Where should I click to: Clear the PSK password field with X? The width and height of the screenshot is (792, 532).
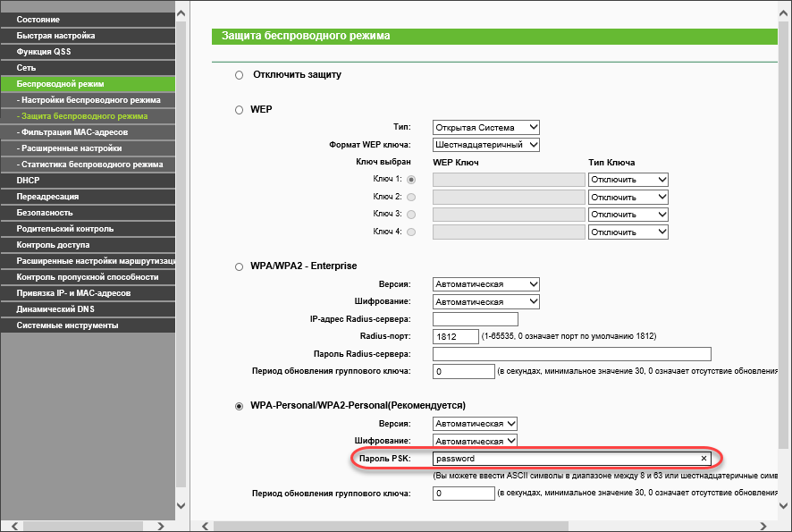(704, 459)
